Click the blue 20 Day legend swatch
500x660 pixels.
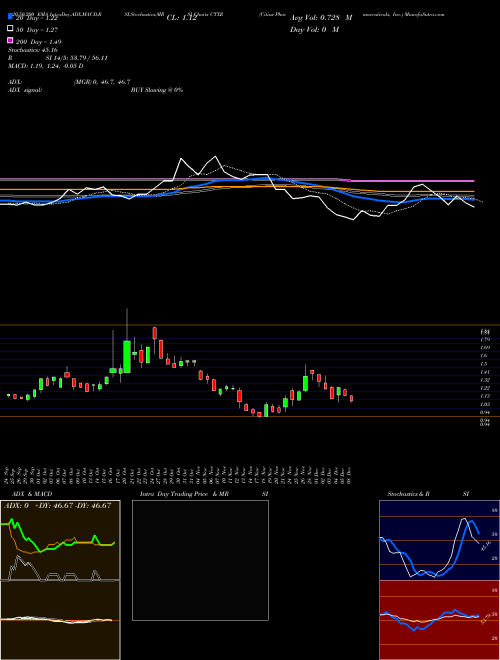coord(11,16)
